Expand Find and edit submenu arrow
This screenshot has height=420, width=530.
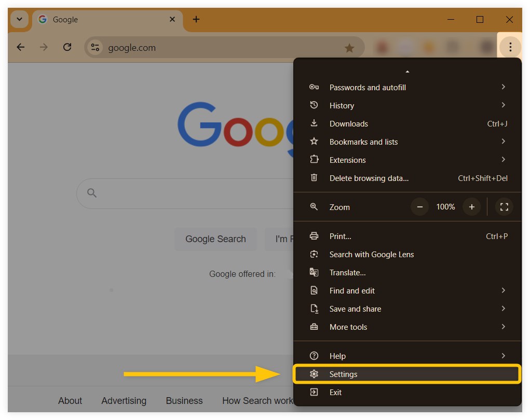[504, 290]
